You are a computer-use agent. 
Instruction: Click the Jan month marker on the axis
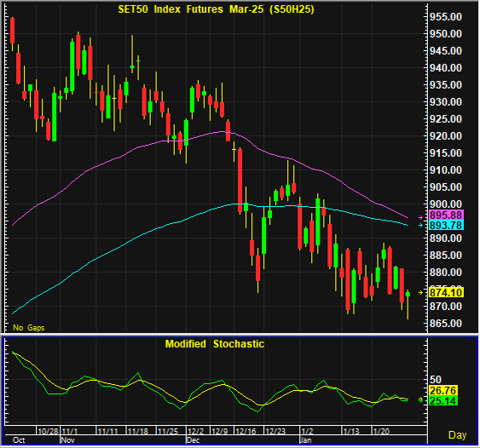coord(305,440)
